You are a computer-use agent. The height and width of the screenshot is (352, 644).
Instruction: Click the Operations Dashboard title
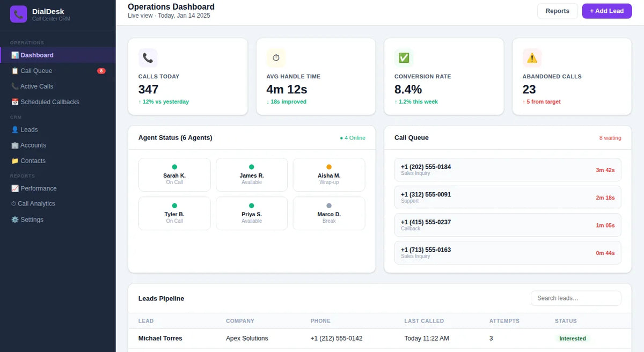[171, 7]
